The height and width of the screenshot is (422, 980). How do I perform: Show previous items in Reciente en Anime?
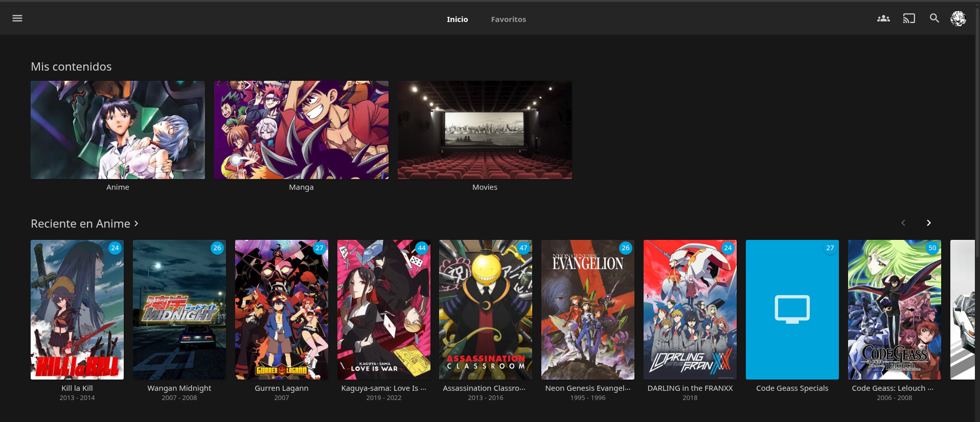click(x=903, y=223)
